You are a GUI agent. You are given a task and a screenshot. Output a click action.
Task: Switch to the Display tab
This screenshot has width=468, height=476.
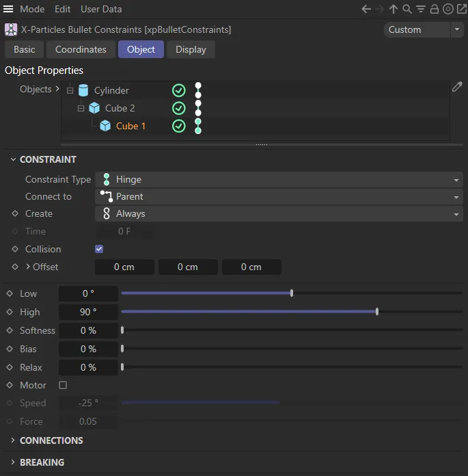click(191, 49)
